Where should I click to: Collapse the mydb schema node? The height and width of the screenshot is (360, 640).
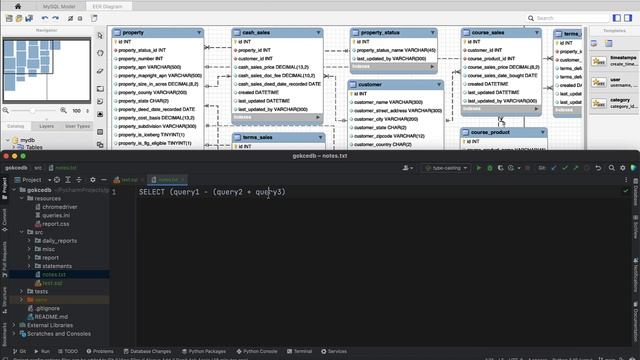pos(7,140)
